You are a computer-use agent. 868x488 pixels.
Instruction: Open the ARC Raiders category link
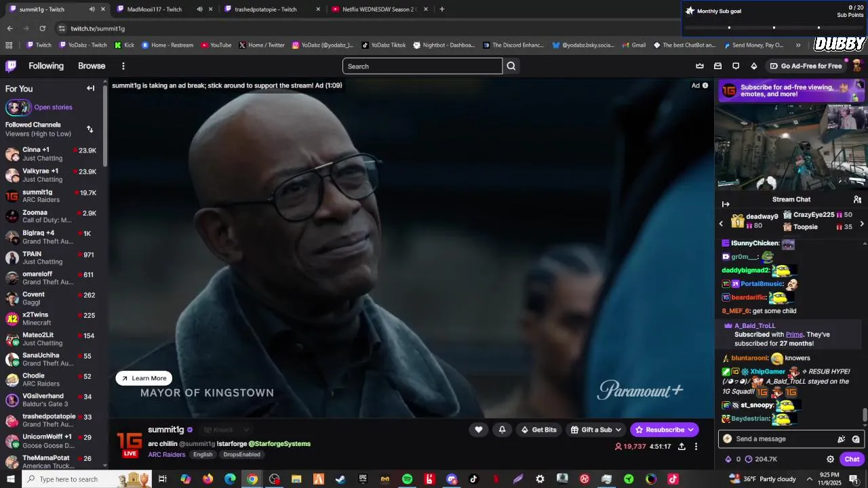tap(167, 455)
